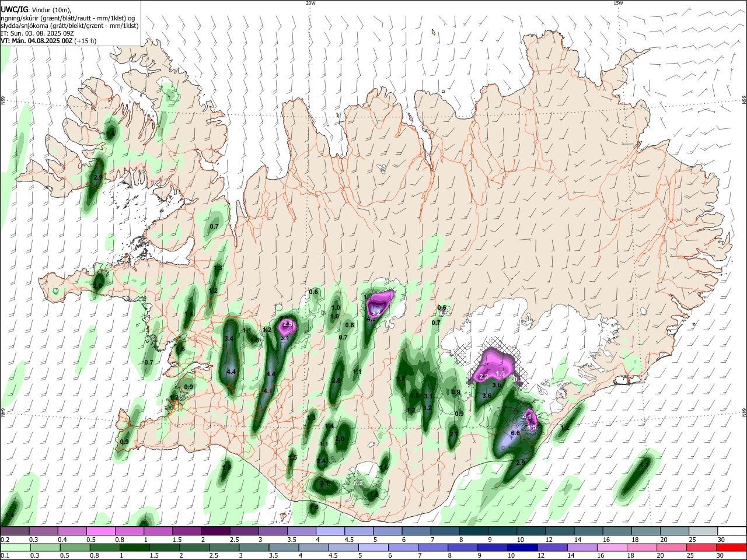Click the '6.6' precipitation value label

515,433
